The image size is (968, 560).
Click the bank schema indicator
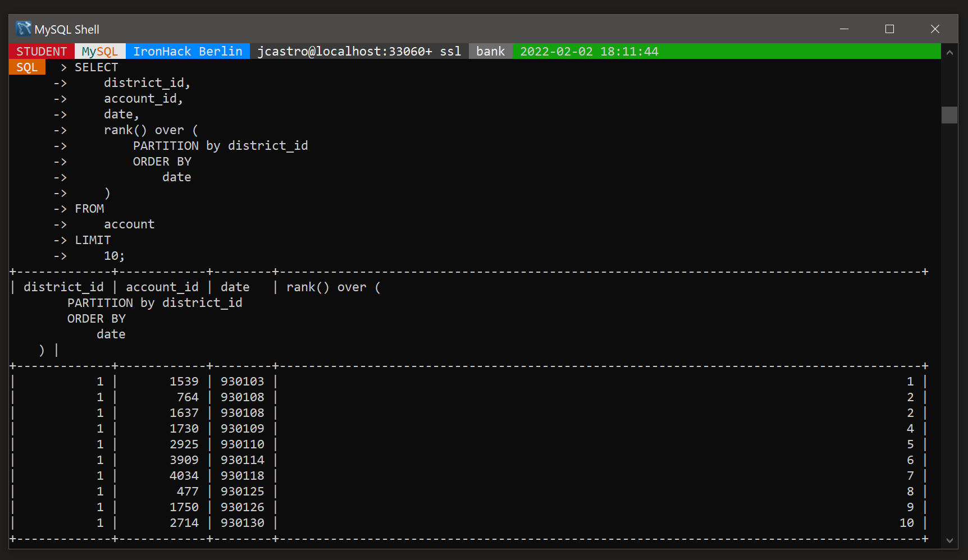[x=490, y=51]
